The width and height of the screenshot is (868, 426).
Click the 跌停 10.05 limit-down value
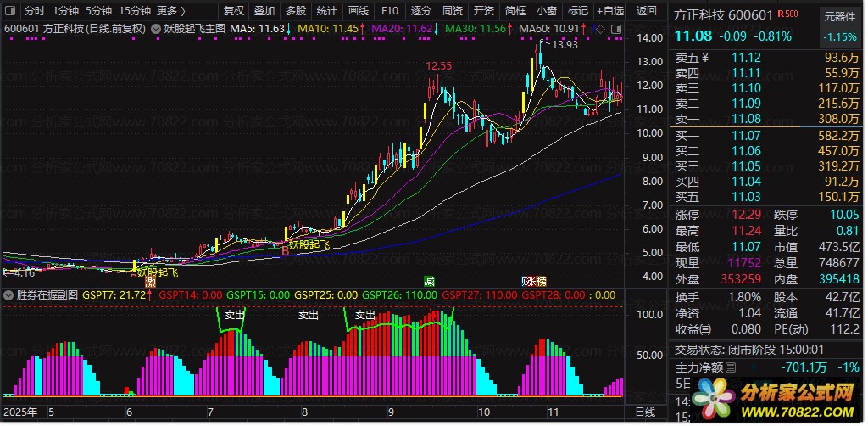[845, 215]
